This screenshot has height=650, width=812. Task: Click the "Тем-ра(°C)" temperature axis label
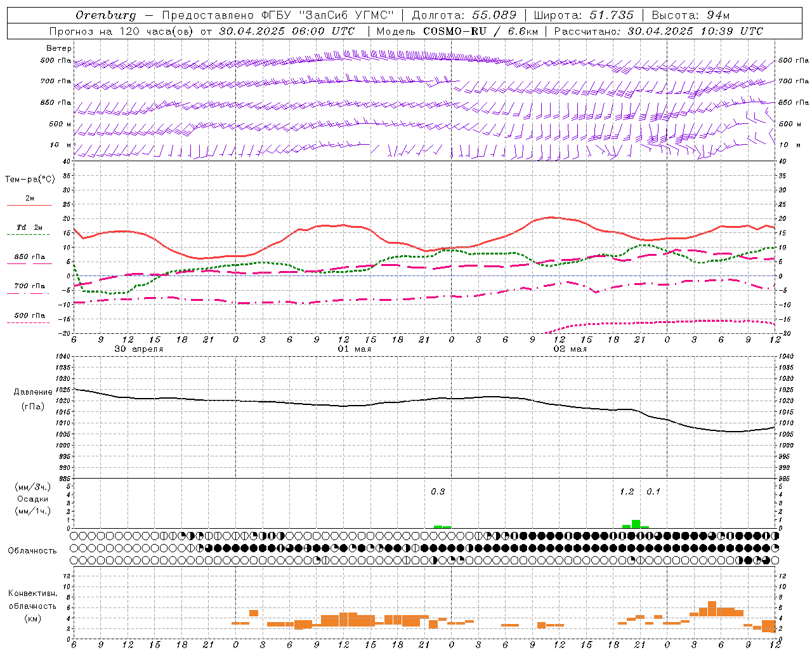coord(30,180)
